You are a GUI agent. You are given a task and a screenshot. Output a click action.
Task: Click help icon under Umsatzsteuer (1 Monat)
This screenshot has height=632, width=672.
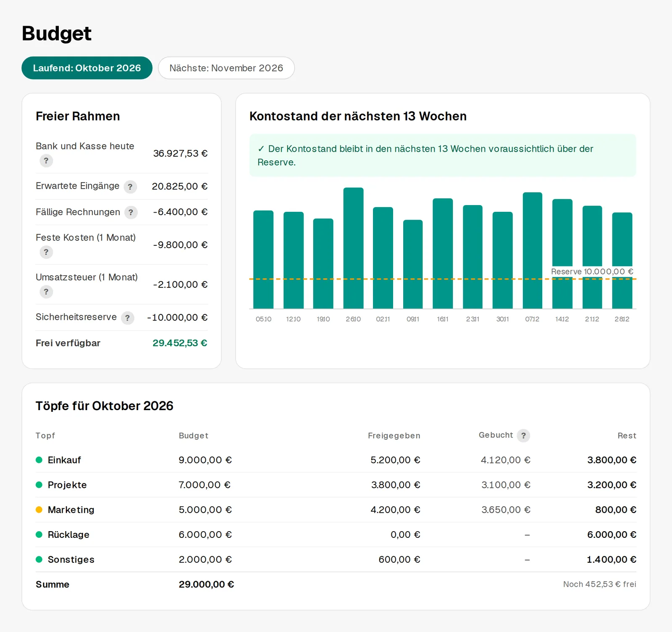point(46,292)
